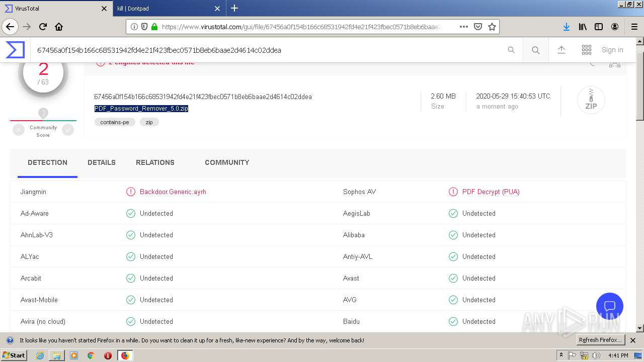Open the Firefox library icon
The height and width of the screenshot is (362, 644).
click(x=583, y=27)
